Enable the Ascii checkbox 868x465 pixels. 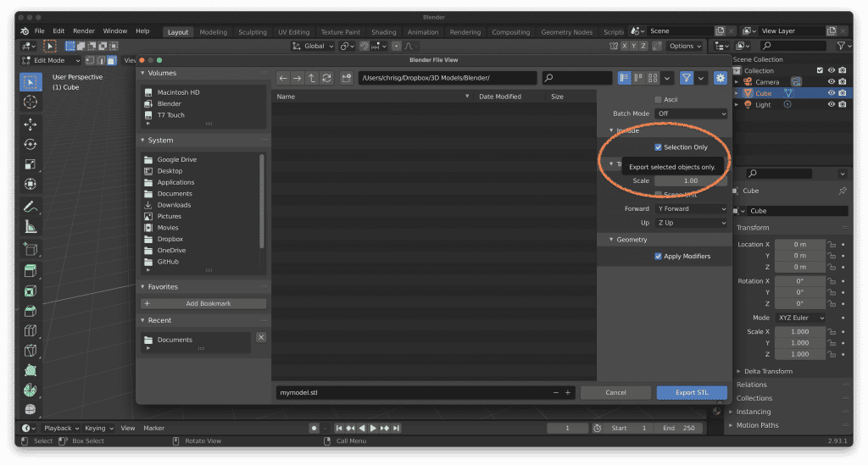point(658,100)
